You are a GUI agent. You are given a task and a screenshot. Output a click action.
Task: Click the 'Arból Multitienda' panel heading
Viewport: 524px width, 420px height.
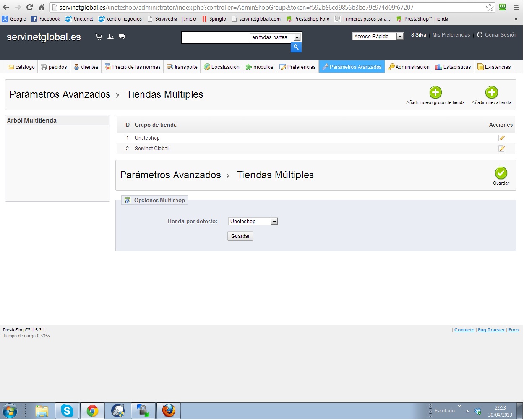coord(32,120)
